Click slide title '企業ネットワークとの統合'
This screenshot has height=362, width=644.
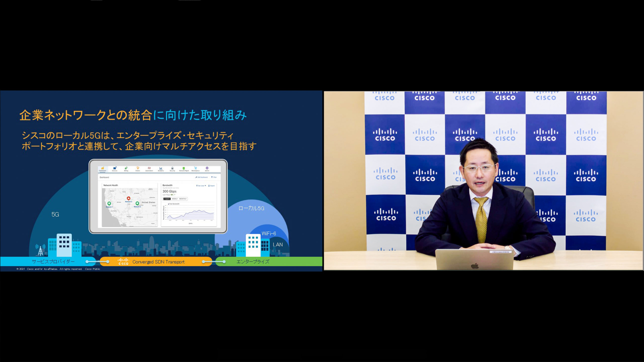pyautogui.click(x=86, y=115)
